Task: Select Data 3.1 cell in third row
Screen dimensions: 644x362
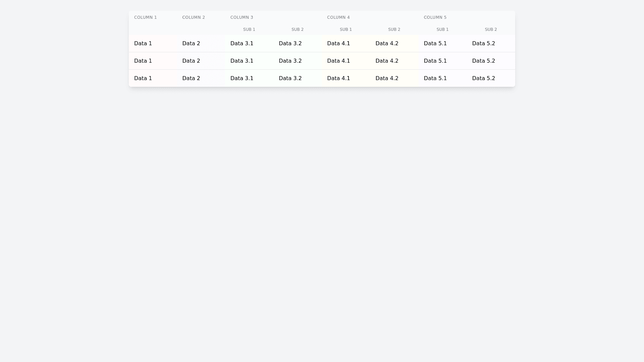Action: point(242,78)
